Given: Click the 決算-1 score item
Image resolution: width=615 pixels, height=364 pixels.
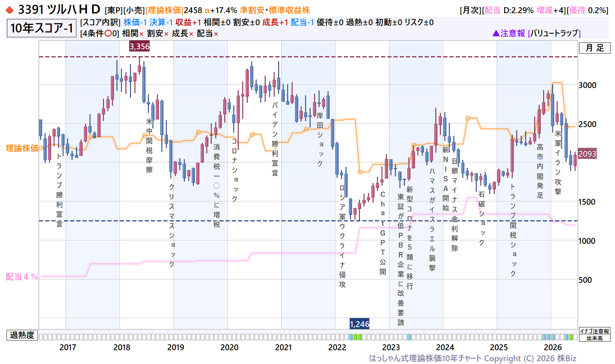Looking at the screenshot, I should point(161,22).
